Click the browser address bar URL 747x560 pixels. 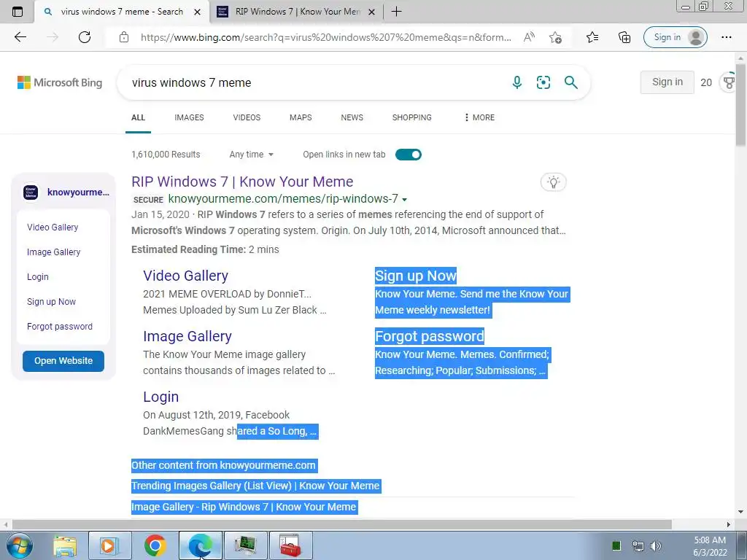click(x=326, y=37)
